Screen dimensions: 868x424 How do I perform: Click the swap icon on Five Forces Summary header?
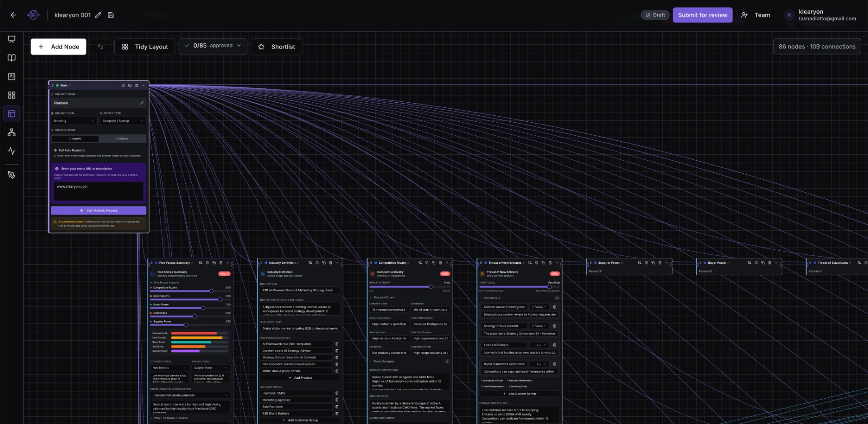coord(201,263)
